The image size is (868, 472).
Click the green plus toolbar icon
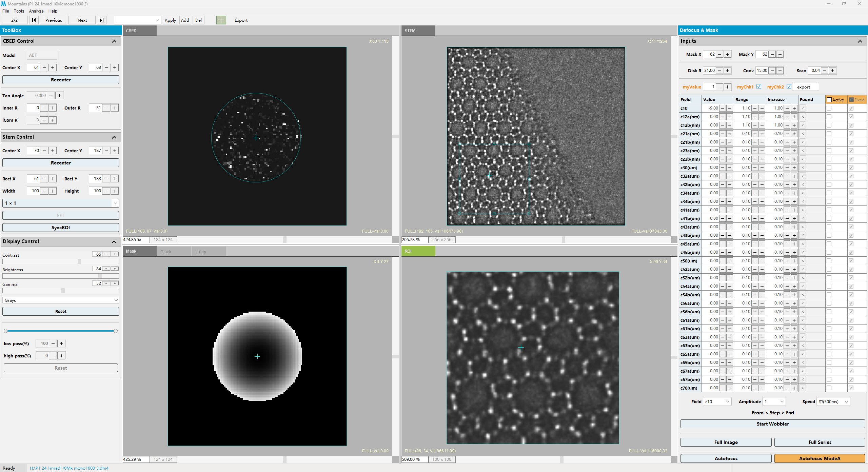coord(221,20)
